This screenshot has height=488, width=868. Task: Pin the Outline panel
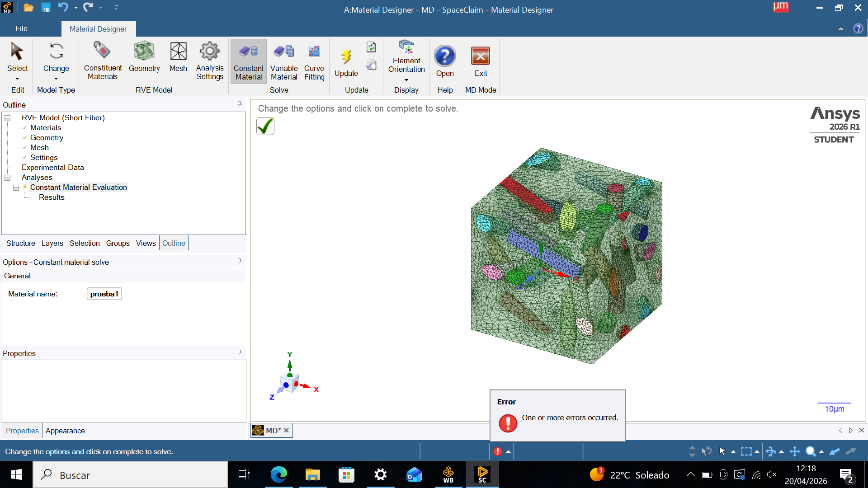[240, 104]
